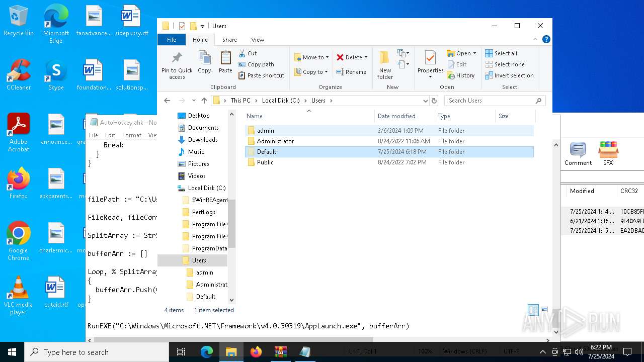Click History in the Open group

pos(460,75)
